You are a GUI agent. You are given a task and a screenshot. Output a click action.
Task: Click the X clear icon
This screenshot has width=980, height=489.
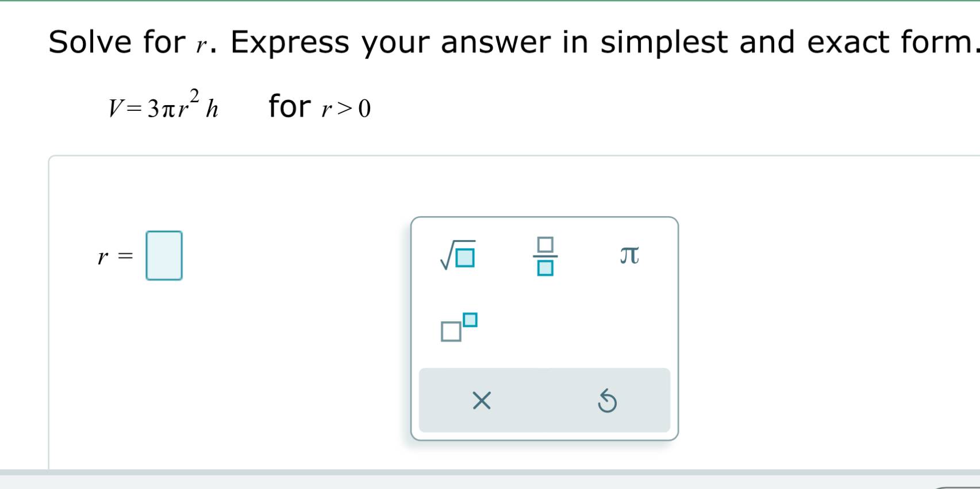click(x=482, y=402)
